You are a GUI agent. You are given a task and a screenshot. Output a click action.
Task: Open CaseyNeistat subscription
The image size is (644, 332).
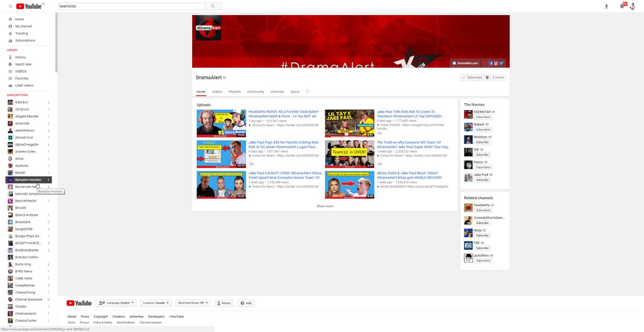coord(29,285)
